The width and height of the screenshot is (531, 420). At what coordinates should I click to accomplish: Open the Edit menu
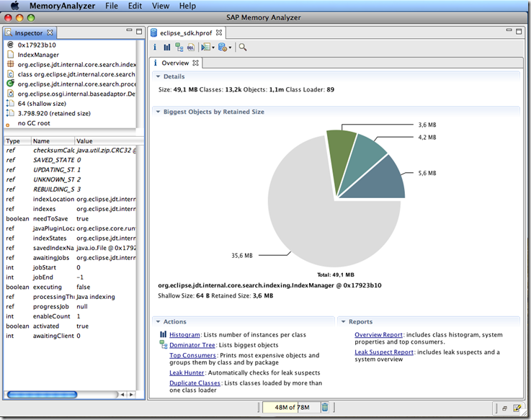click(x=135, y=6)
